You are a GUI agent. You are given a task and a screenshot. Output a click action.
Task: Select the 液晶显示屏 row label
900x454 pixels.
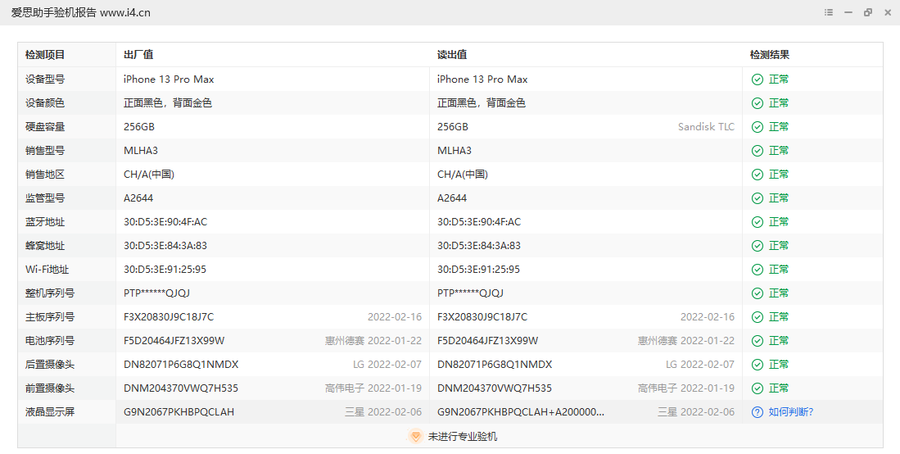50,412
